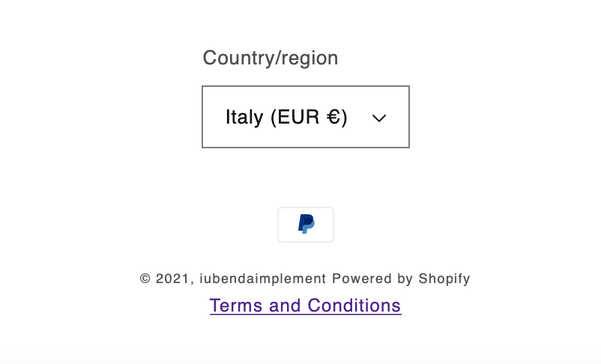Expand the Italy (EUR €) selector
The height and width of the screenshot is (364, 601).
point(306,117)
